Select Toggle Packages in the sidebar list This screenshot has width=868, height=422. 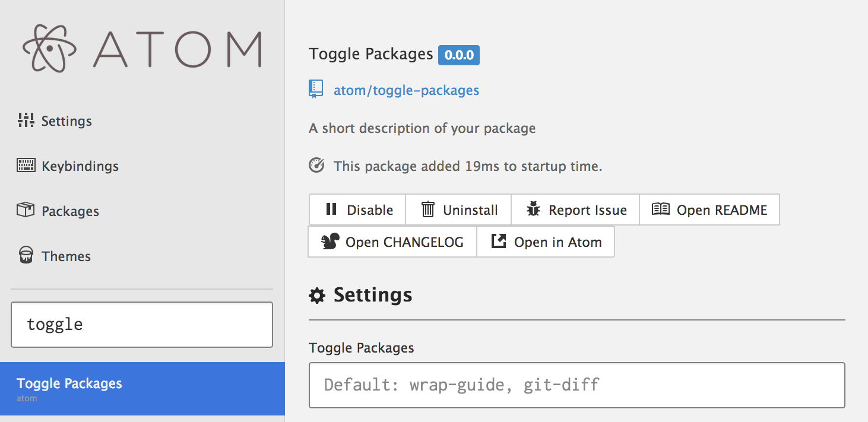click(142, 389)
